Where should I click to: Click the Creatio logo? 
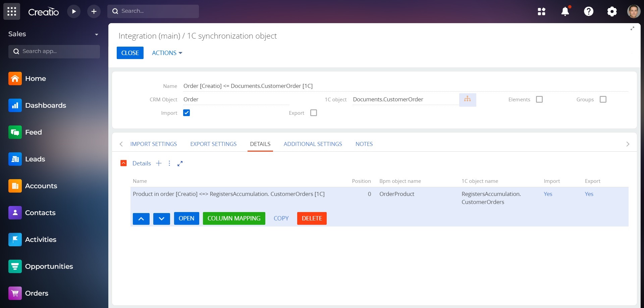click(x=44, y=12)
